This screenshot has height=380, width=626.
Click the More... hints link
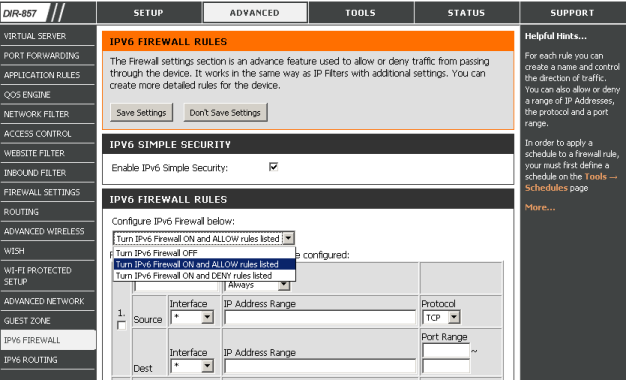click(540, 207)
